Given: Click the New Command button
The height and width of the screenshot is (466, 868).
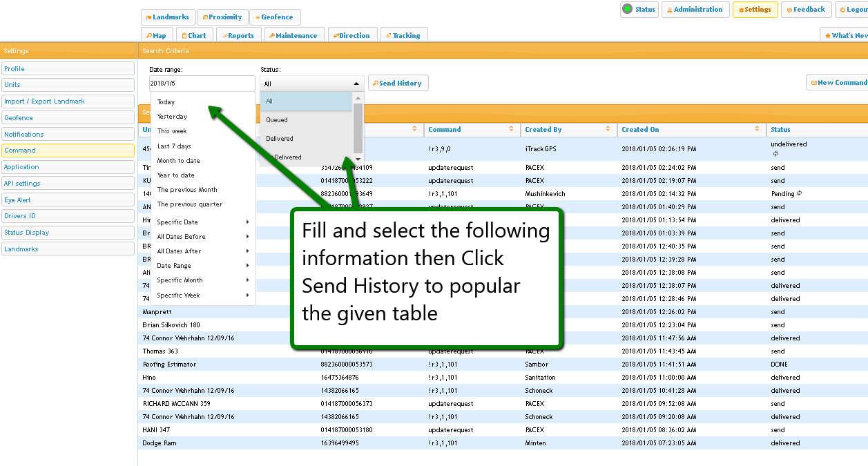Looking at the screenshot, I should pyautogui.click(x=838, y=83).
